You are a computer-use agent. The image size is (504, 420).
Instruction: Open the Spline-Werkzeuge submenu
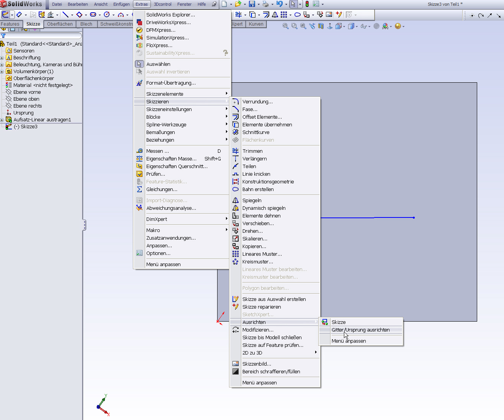182,124
